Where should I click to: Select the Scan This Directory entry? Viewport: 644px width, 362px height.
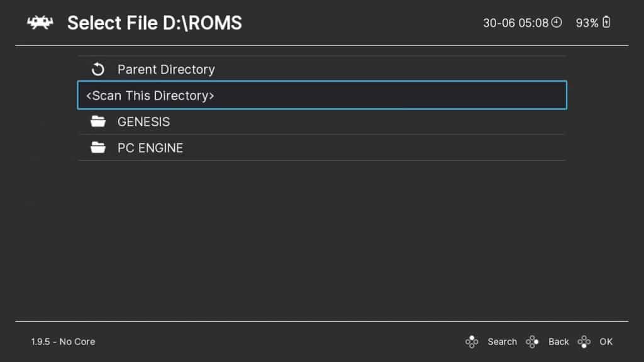pos(322,96)
